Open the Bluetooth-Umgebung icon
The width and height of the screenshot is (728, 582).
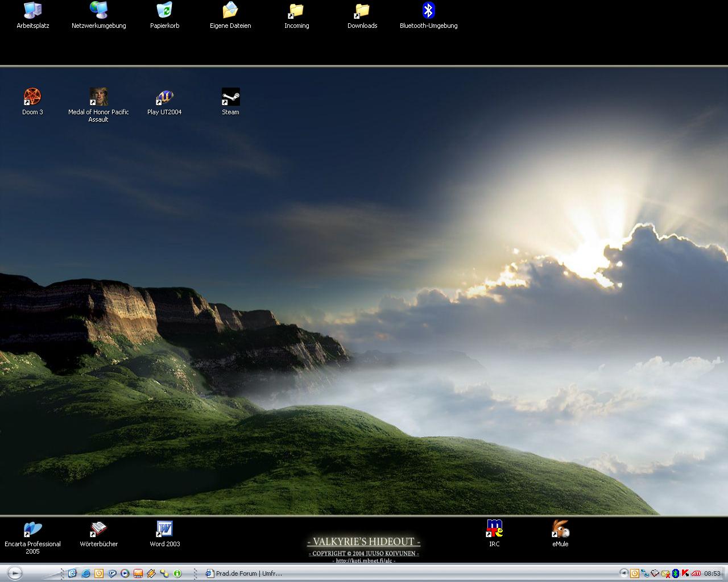pyautogui.click(x=428, y=11)
